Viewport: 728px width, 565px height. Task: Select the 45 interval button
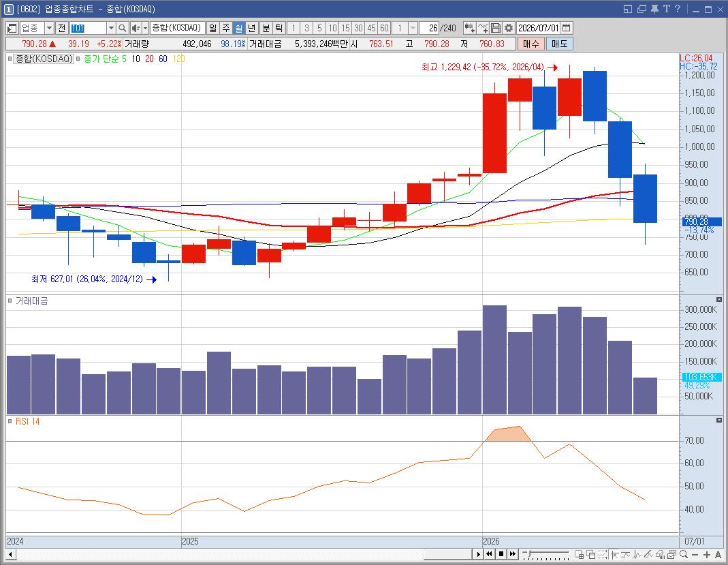coord(371,29)
